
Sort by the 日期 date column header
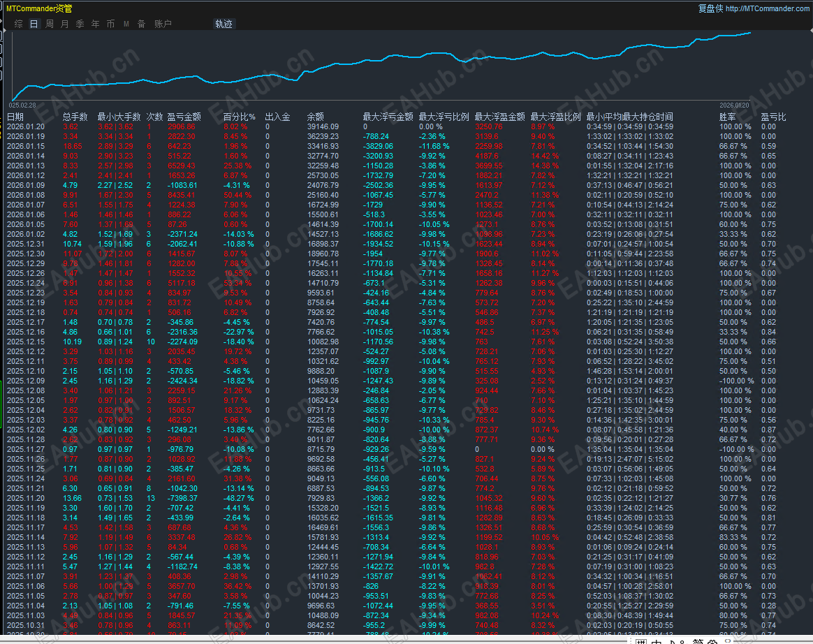point(15,117)
